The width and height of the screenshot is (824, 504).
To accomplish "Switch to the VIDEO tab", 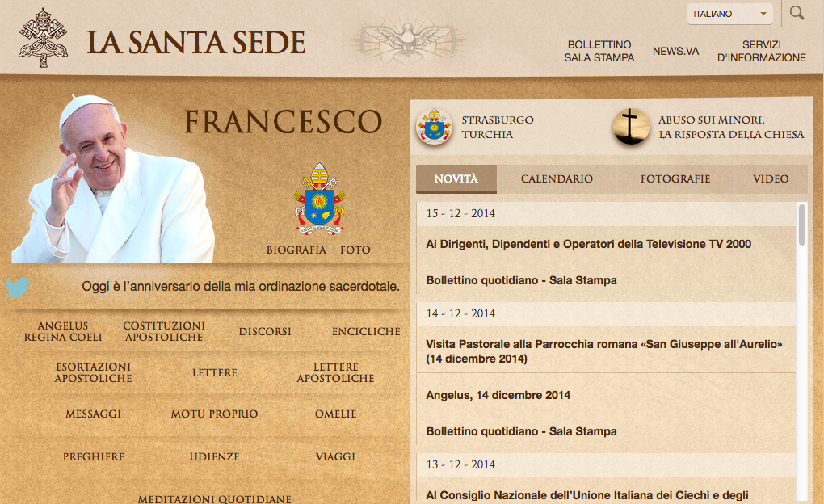I will click(771, 178).
